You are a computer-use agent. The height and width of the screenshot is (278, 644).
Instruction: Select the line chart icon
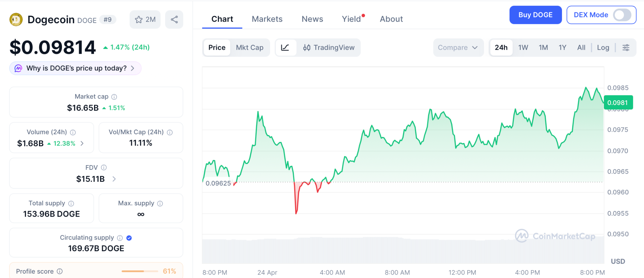point(285,47)
